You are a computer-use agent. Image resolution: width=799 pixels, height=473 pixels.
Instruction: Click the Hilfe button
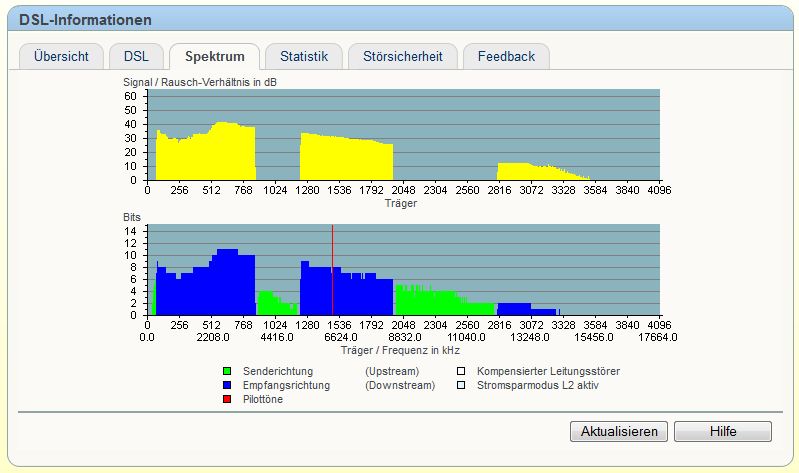coord(723,431)
